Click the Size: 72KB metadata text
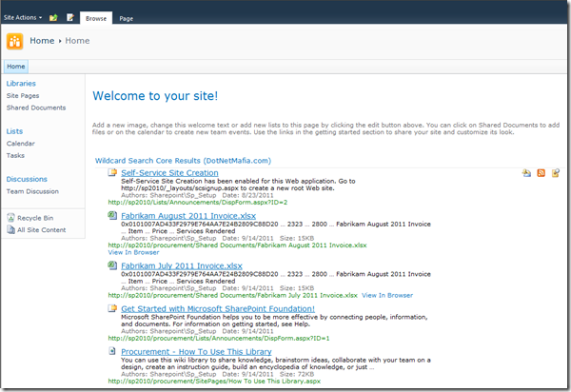Screen dimensions: 571x392 [x=297, y=374]
